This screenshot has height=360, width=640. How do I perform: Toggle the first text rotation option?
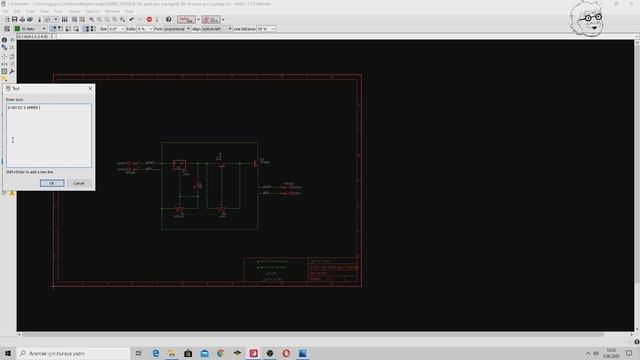coord(53,29)
